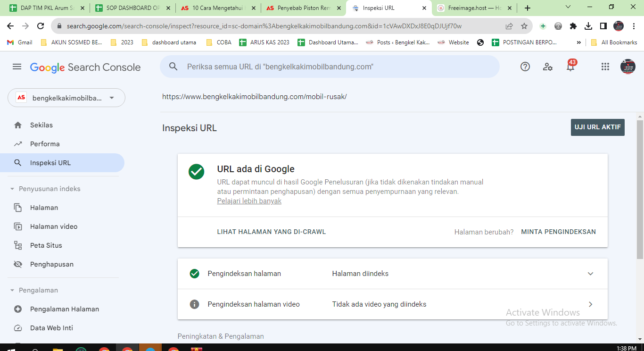Viewport: 644px width, 351px height.
Task: Open users and permissions settings icon
Action: click(x=548, y=67)
